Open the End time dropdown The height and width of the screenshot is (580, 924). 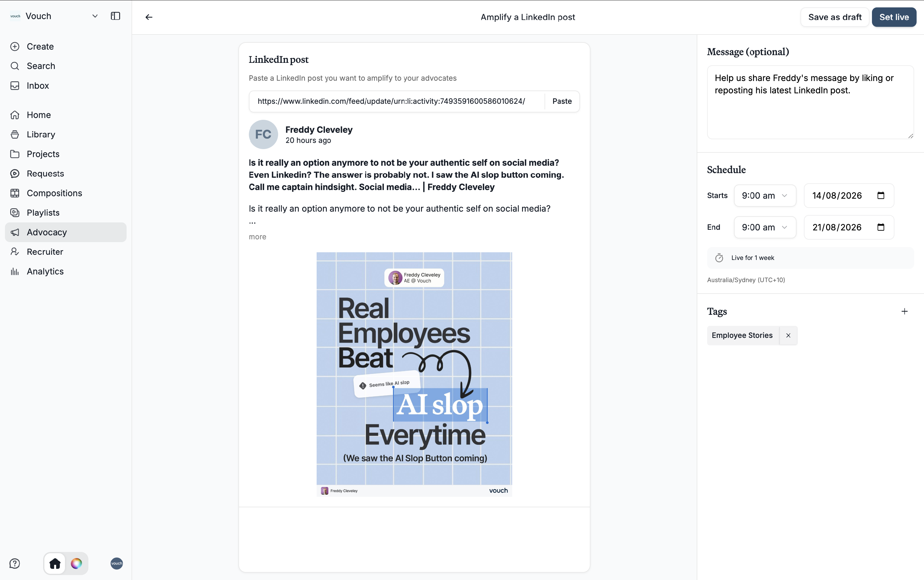coord(765,228)
